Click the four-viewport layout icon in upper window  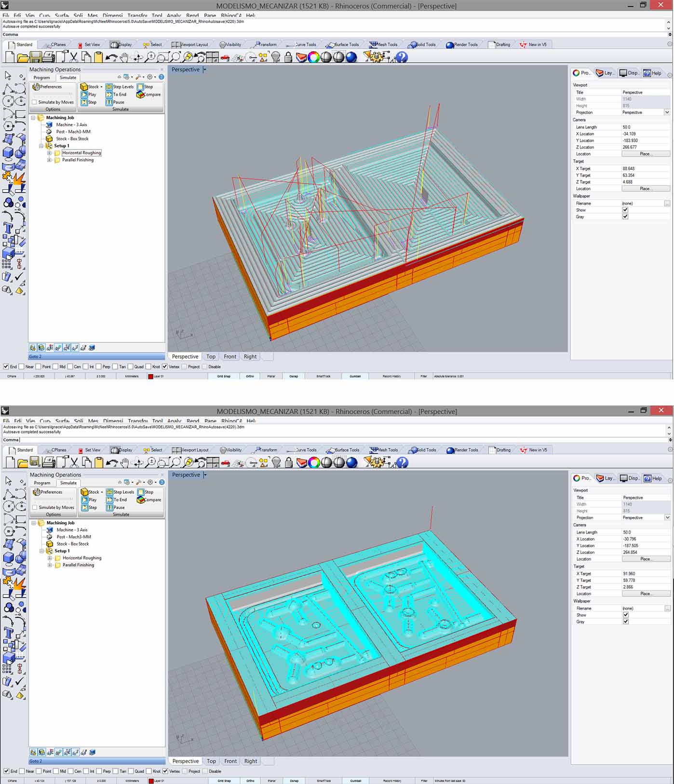(x=212, y=57)
